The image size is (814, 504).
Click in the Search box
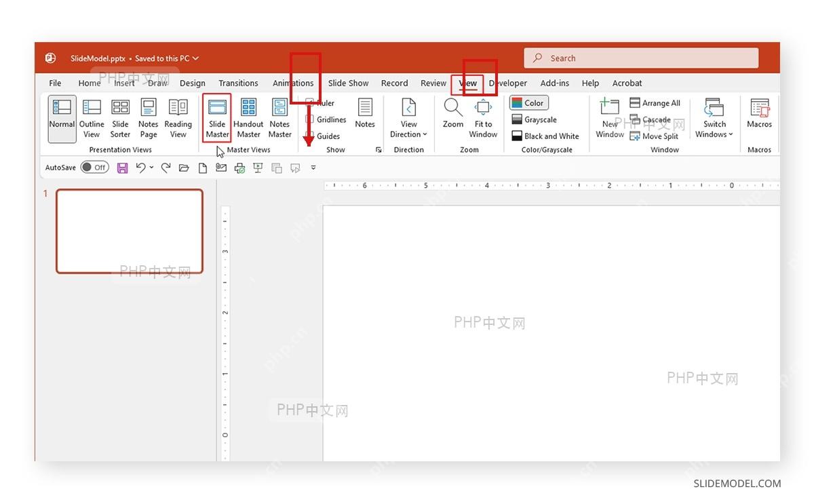coord(641,58)
